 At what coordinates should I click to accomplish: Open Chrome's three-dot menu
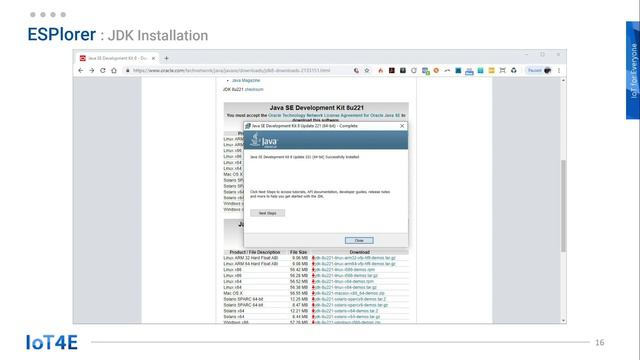(x=559, y=71)
